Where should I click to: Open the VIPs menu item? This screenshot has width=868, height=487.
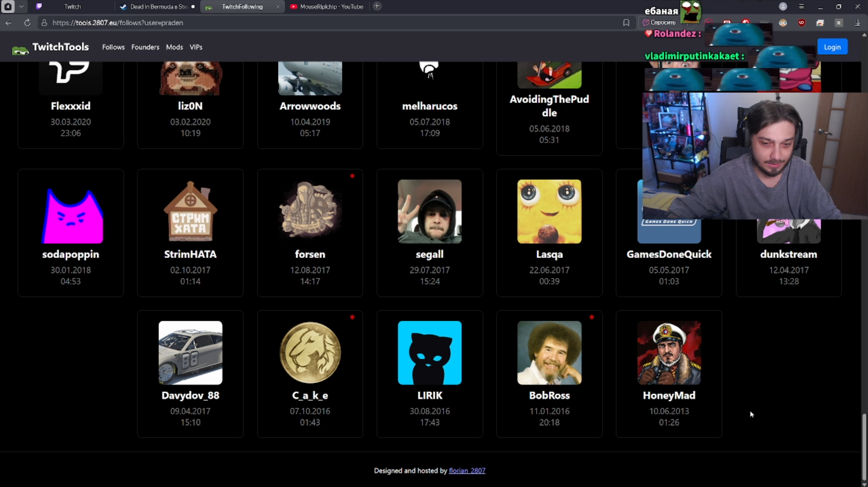[196, 47]
